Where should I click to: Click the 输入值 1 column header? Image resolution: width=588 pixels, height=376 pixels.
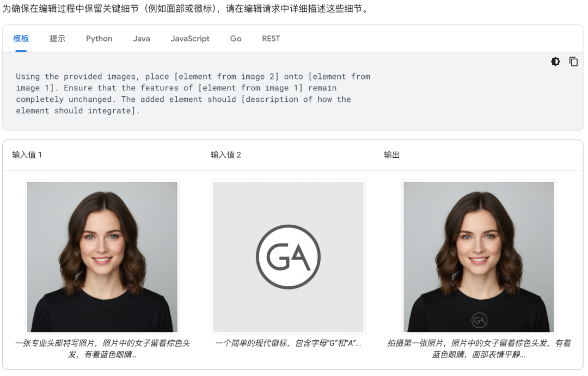click(x=27, y=155)
